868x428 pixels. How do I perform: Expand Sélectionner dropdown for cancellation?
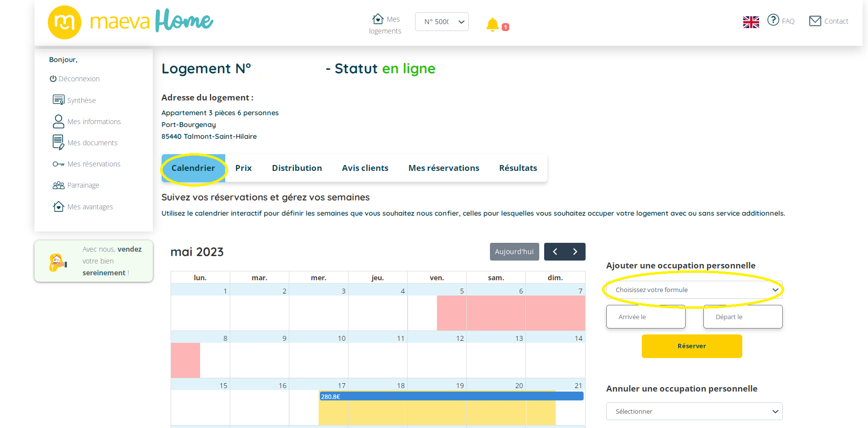[x=694, y=411]
